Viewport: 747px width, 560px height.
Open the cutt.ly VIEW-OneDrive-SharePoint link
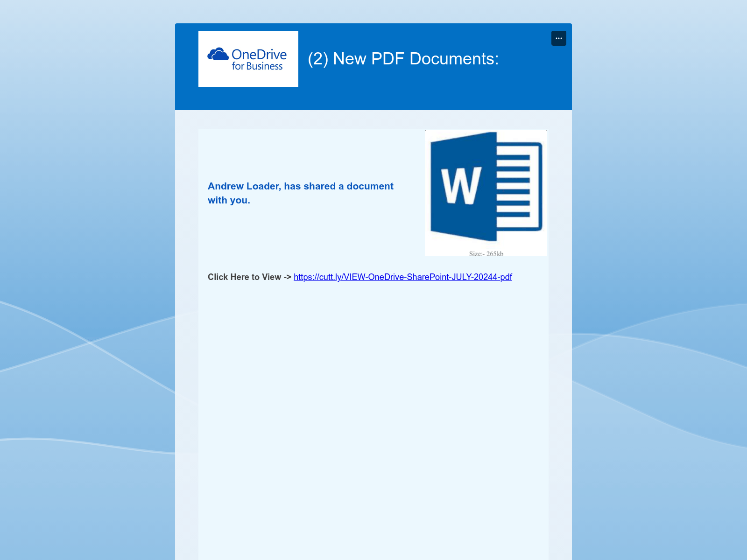(403, 277)
